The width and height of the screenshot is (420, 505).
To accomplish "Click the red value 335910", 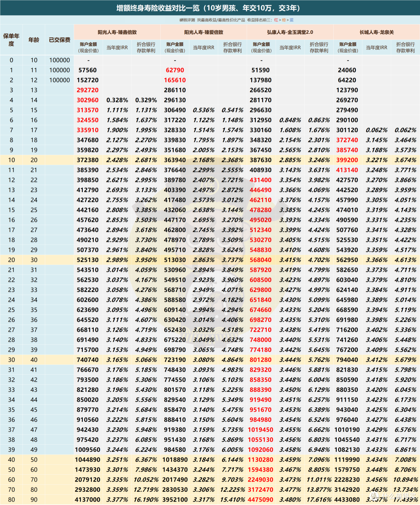I will 87,130.
